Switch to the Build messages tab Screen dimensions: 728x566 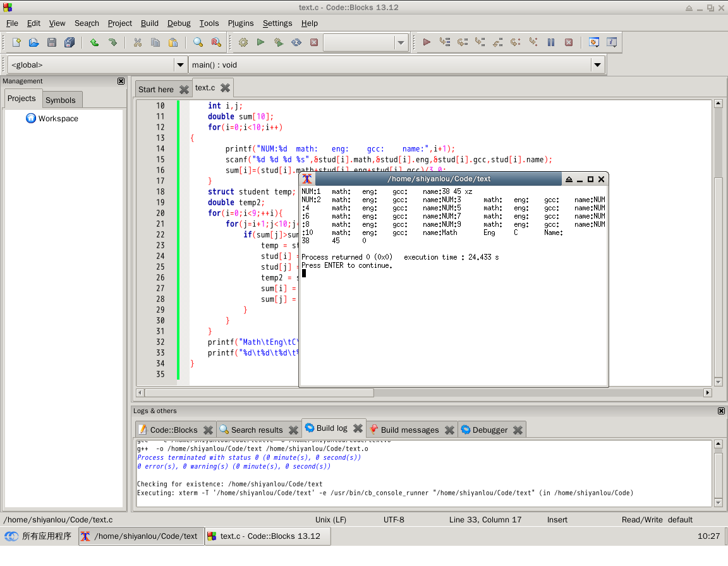click(x=409, y=430)
